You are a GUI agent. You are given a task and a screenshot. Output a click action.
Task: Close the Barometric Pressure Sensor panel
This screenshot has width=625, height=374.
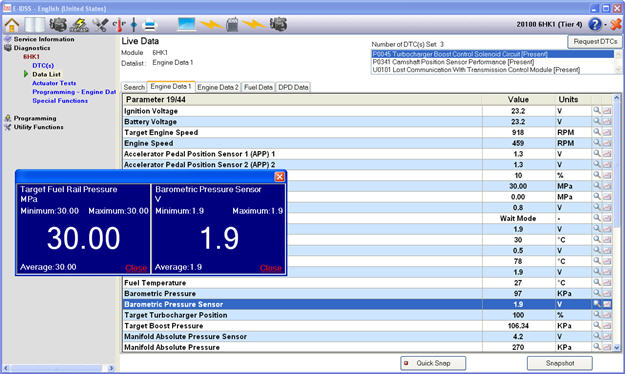[x=271, y=268]
